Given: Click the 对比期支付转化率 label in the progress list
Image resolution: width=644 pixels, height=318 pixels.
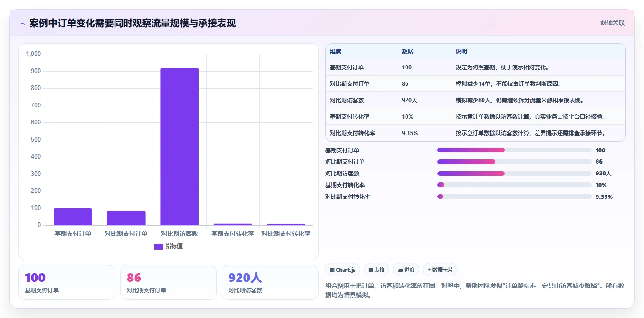Looking at the screenshot, I should click(348, 197).
